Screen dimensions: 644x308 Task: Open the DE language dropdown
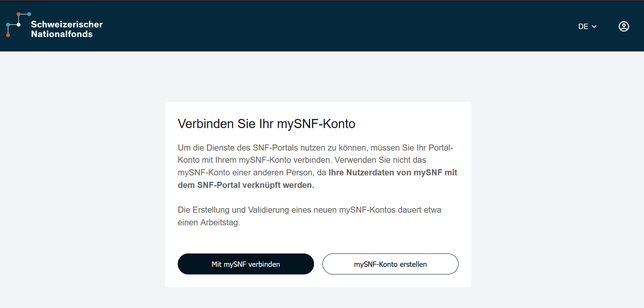(587, 26)
